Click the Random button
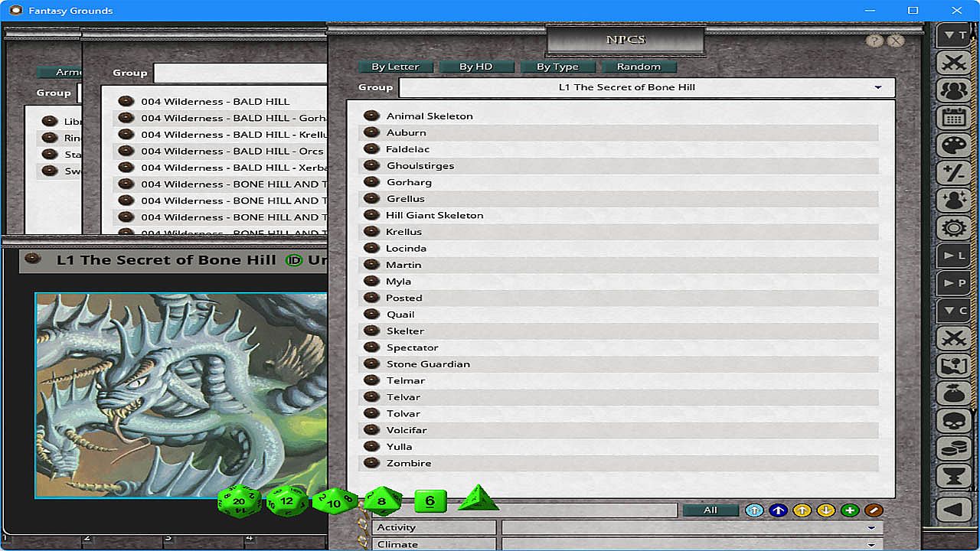Image resolution: width=980 pixels, height=551 pixels. point(639,67)
